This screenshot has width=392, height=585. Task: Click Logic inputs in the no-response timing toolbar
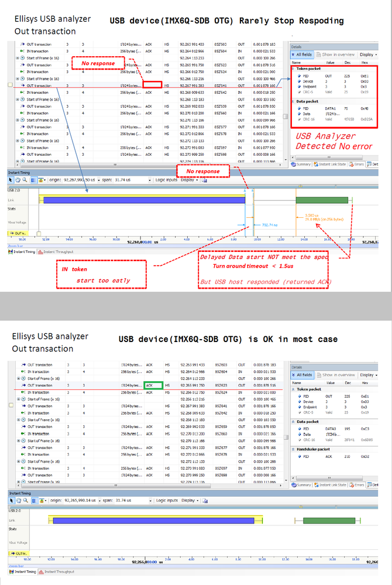[x=167, y=180]
